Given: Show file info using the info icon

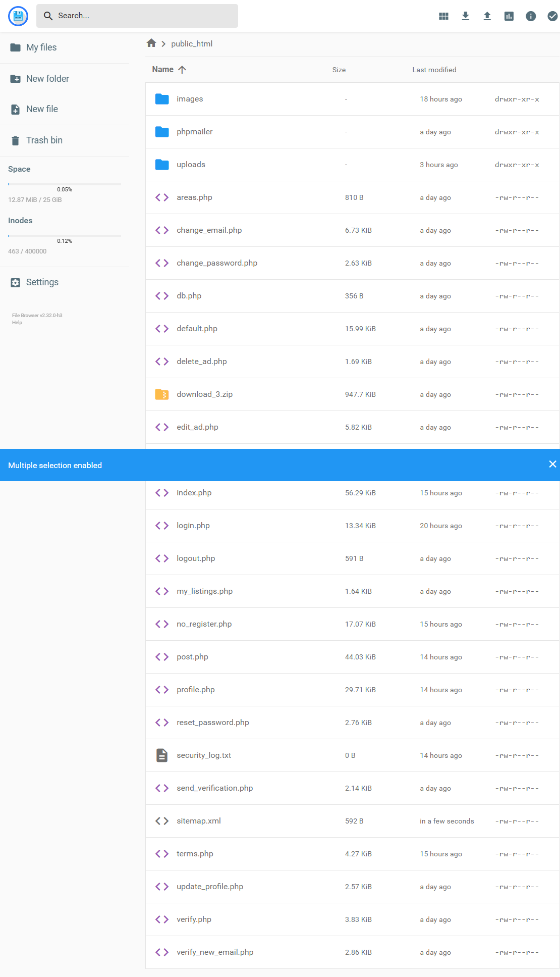Looking at the screenshot, I should (x=530, y=16).
